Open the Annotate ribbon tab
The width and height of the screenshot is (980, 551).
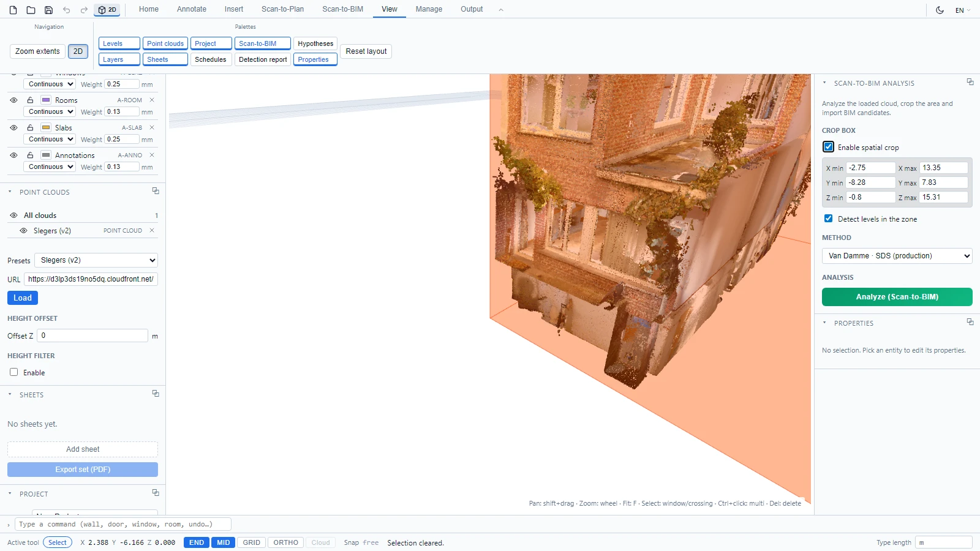192,9
